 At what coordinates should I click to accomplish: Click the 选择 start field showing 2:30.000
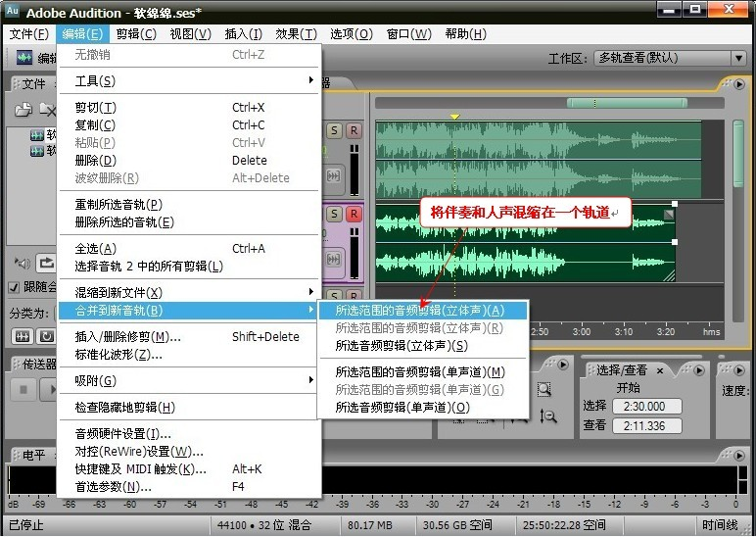point(647,407)
